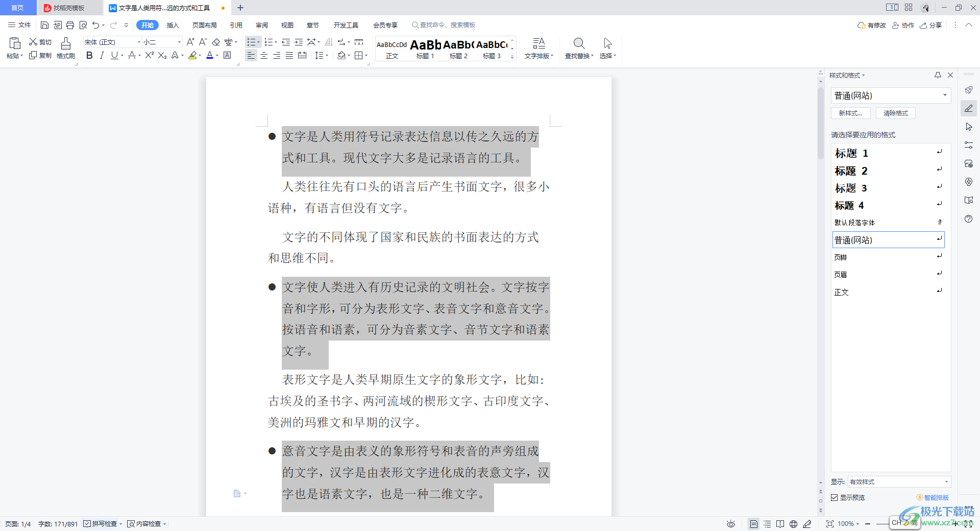980x531 pixels.
Task: Decrease font size with A- icon
Action: tap(203, 42)
